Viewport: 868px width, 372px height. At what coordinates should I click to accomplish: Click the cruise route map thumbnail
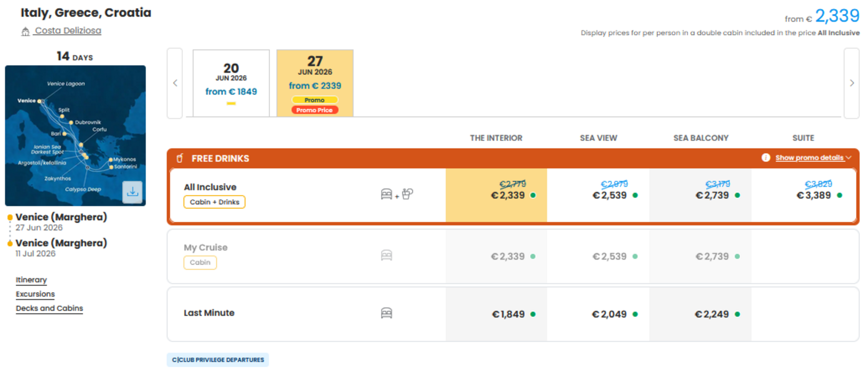(x=75, y=136)
